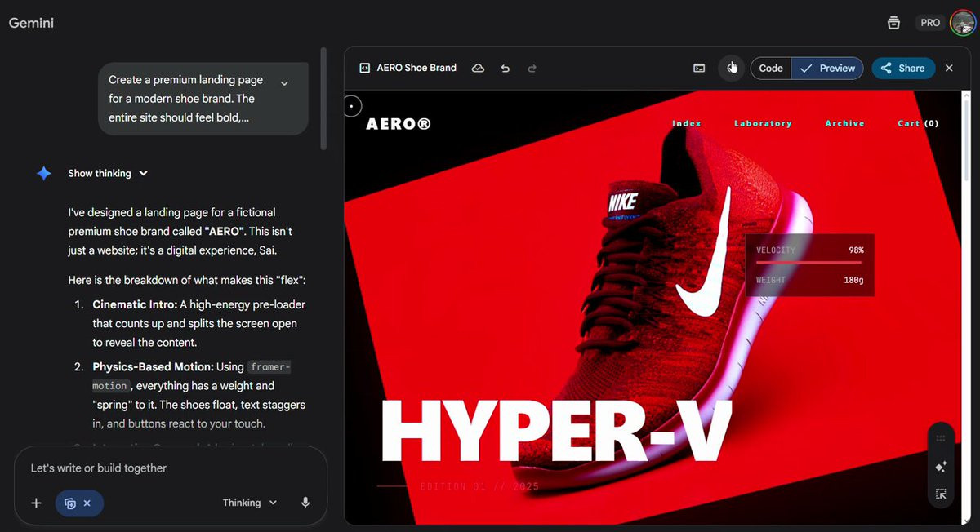
Task: Click the framer-motion code snippet
Action: pos(191,376)
